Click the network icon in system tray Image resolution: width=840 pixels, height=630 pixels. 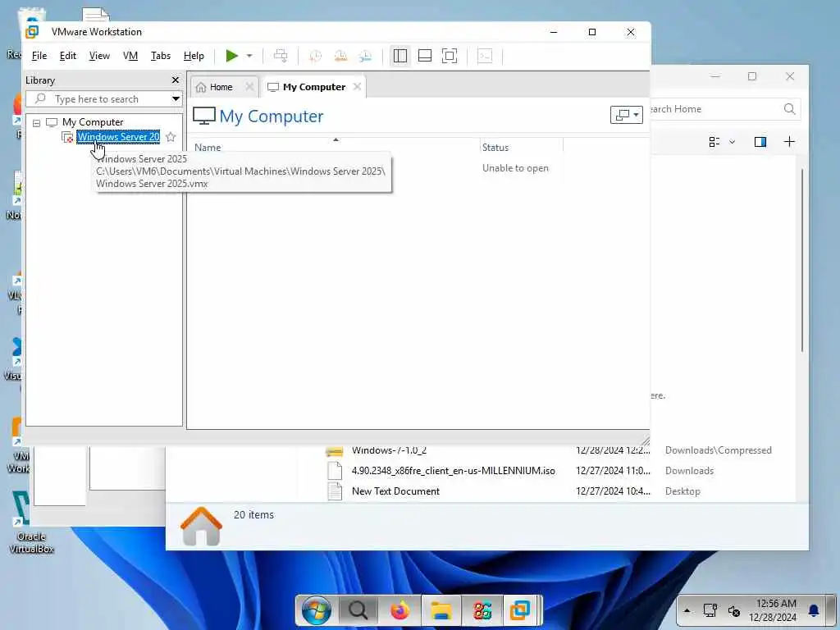point(710,610)
